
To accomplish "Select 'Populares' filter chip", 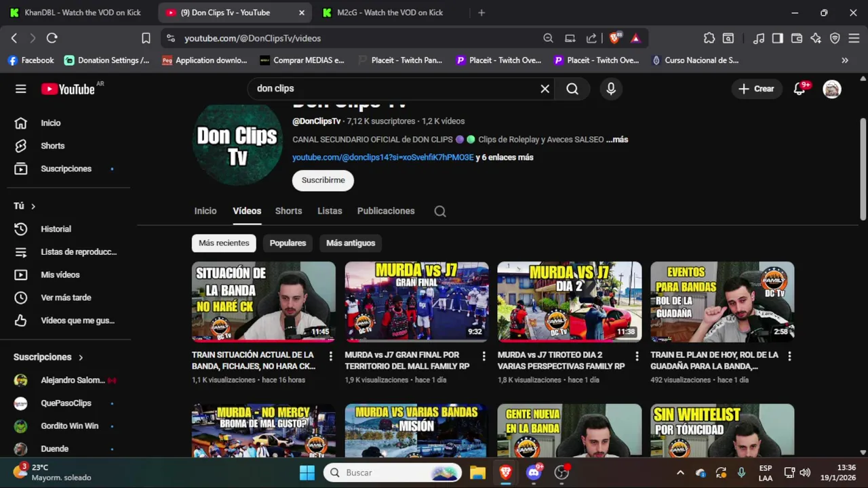I will pos(288,243).
